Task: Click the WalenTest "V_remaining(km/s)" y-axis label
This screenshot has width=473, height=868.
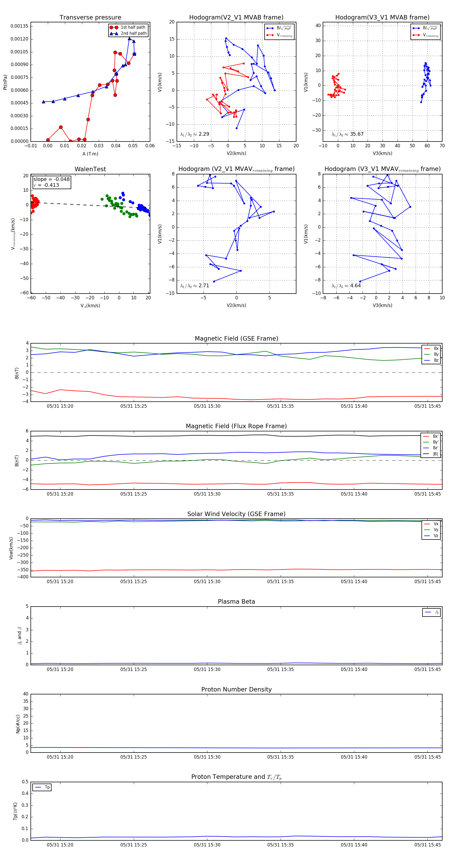Action: (13, 234)
